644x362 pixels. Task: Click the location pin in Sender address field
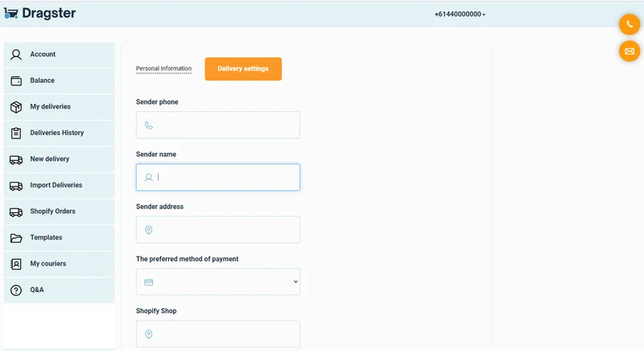point(149,230)
